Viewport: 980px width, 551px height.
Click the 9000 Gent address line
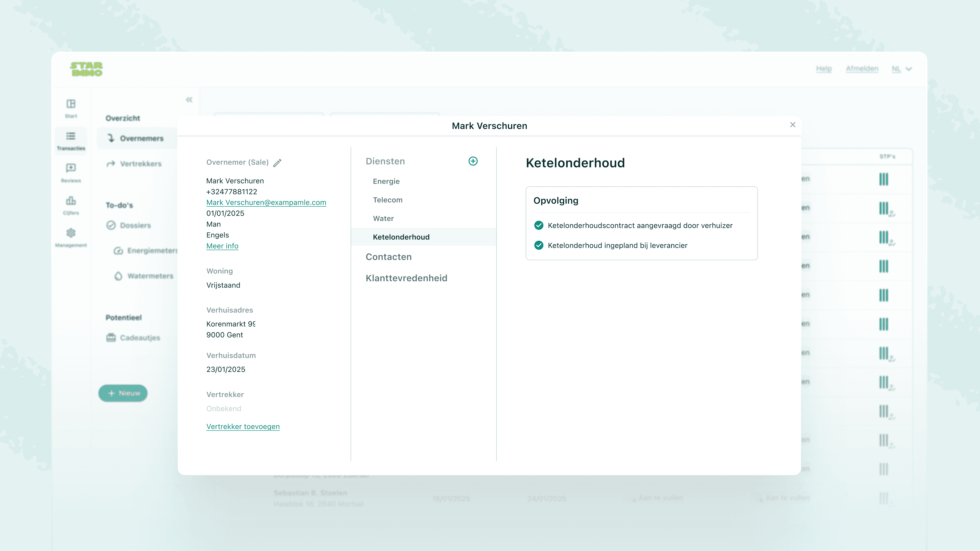pos(224,335)
